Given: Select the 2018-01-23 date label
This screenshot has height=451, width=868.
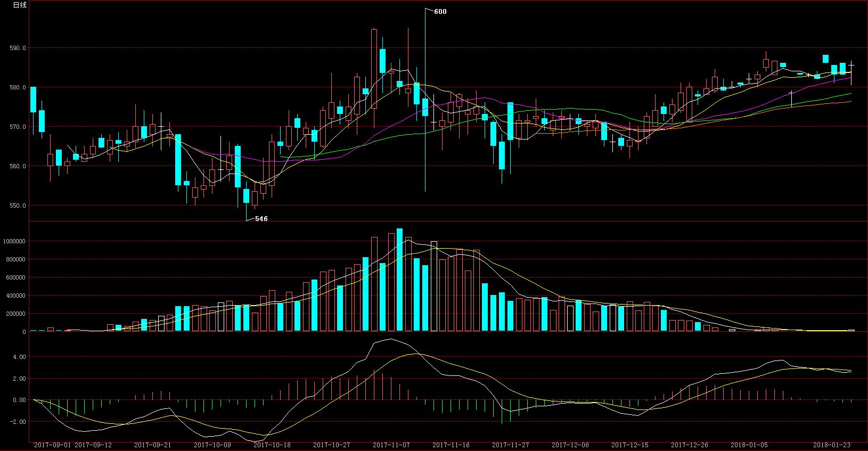Looking at the screenshot, I should pos(832,445).
